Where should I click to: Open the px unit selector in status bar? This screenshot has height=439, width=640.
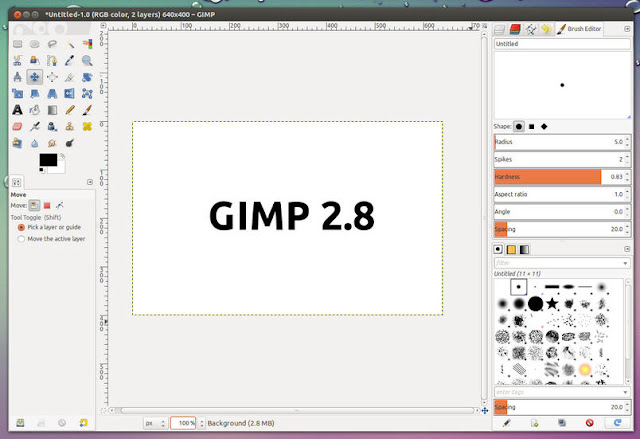(x=155, y=423)
